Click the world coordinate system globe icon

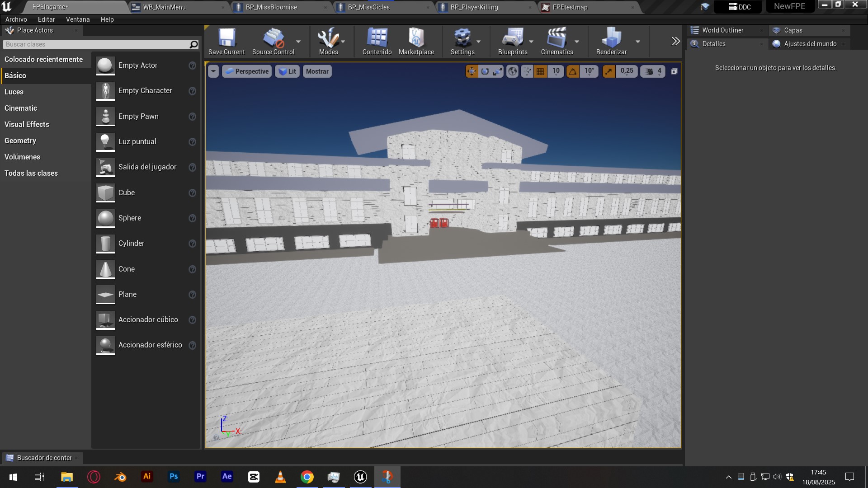pyautogui.click(x=512, y=71)
